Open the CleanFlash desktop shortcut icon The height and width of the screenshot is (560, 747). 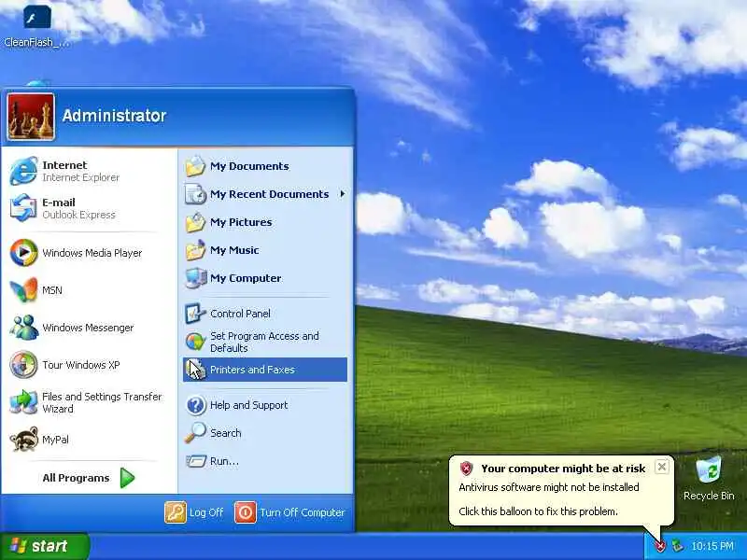coord(36,17)
